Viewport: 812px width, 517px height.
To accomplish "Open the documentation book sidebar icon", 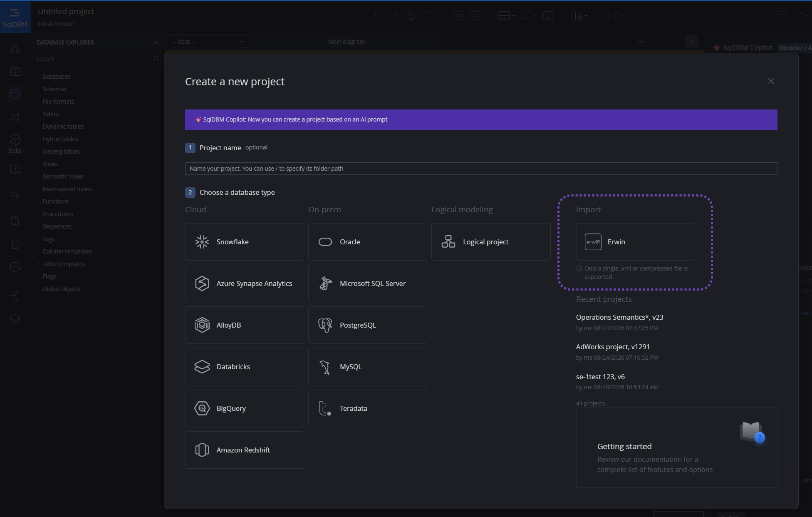I will [15, 169].
